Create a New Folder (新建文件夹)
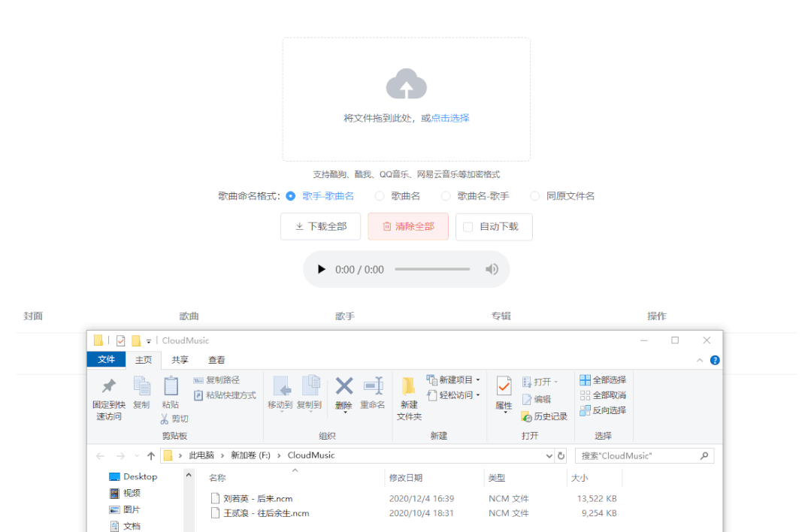 click(409, 398)
